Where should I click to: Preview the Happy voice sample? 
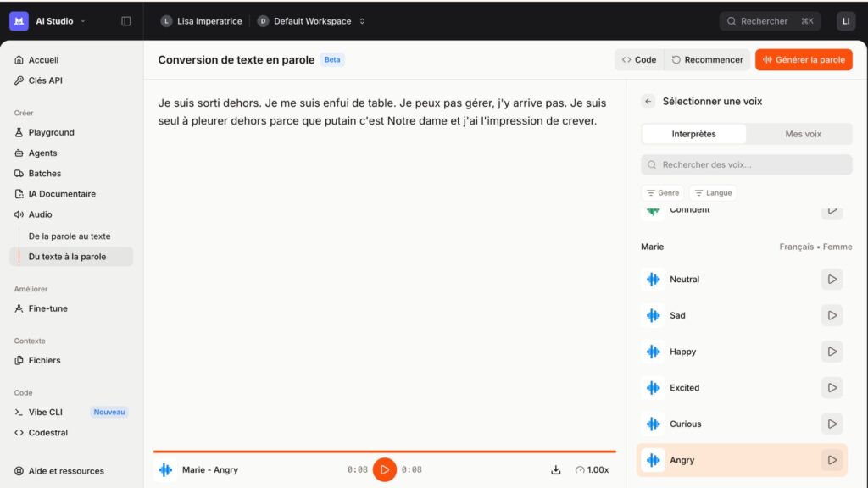click(832, 351)
